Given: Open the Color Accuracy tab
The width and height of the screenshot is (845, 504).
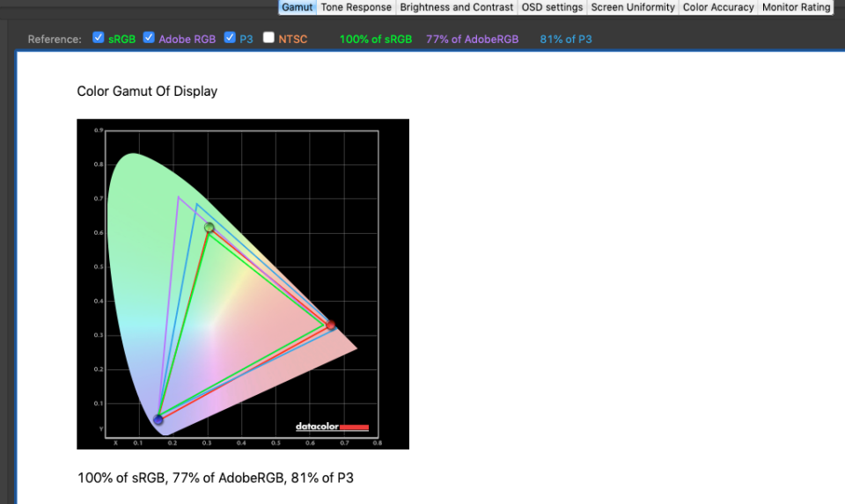Looking at the screenshot, I should click(718, 7).
